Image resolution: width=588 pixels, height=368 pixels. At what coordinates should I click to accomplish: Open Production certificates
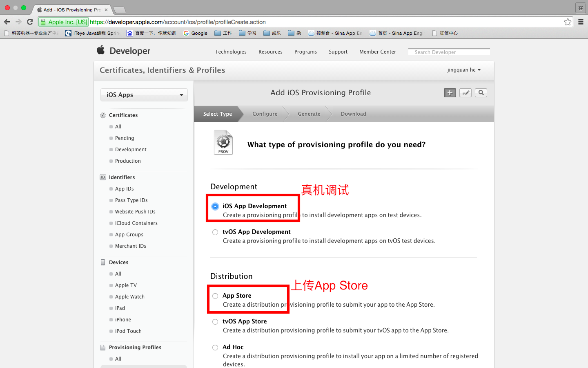coord(128,161)
